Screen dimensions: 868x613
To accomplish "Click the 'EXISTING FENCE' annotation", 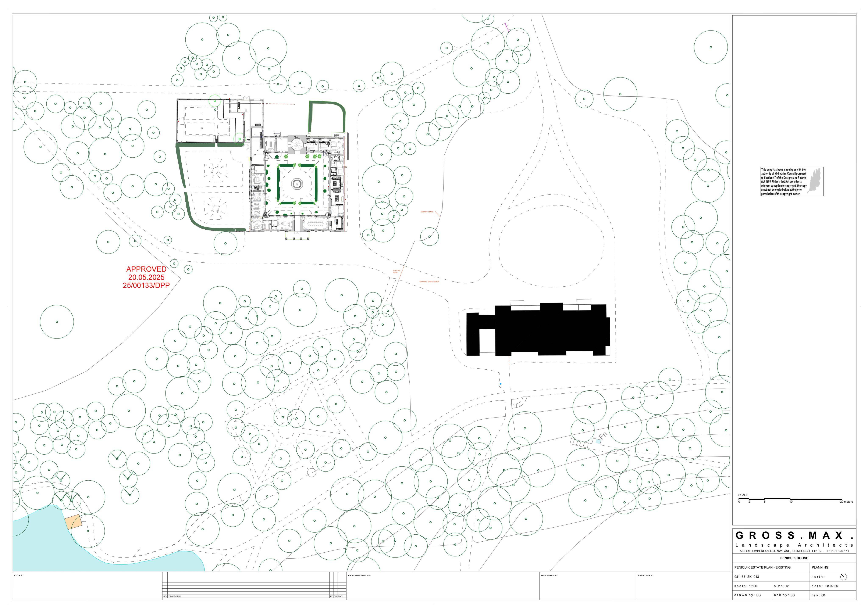I will pyautogui.click(x=427, y=212).
